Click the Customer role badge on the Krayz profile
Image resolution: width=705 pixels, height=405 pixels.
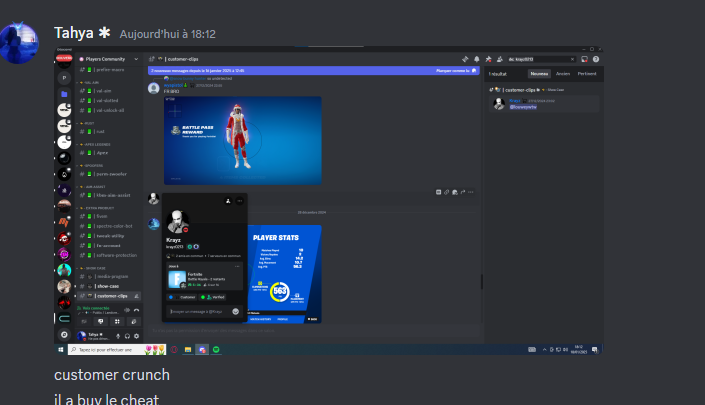click(183, 297)
